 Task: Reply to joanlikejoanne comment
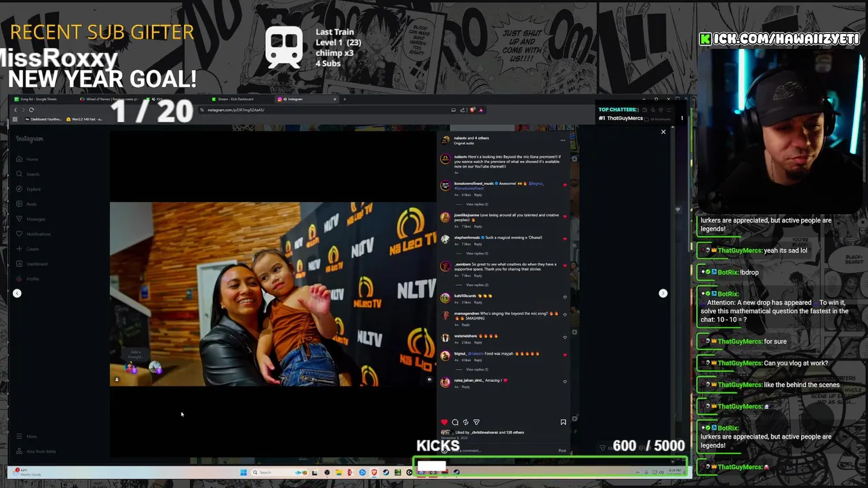coord(478,226)
